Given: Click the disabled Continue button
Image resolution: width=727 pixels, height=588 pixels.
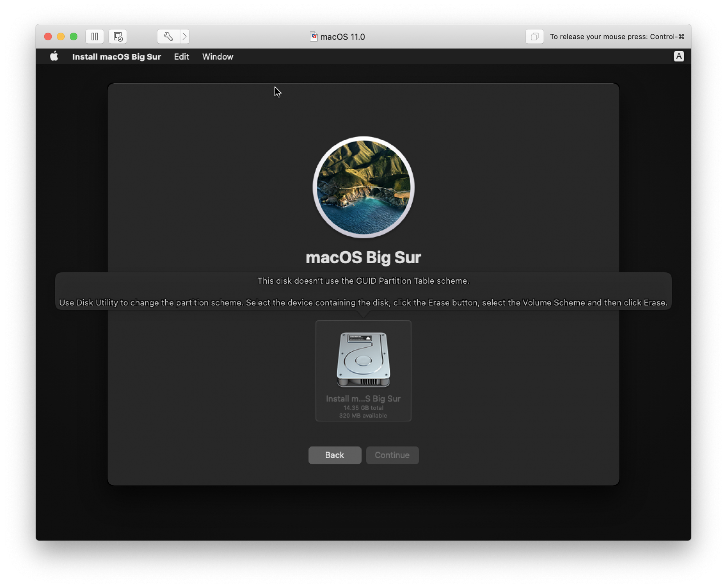Looking at the screenshot, I should click(392, 455).
